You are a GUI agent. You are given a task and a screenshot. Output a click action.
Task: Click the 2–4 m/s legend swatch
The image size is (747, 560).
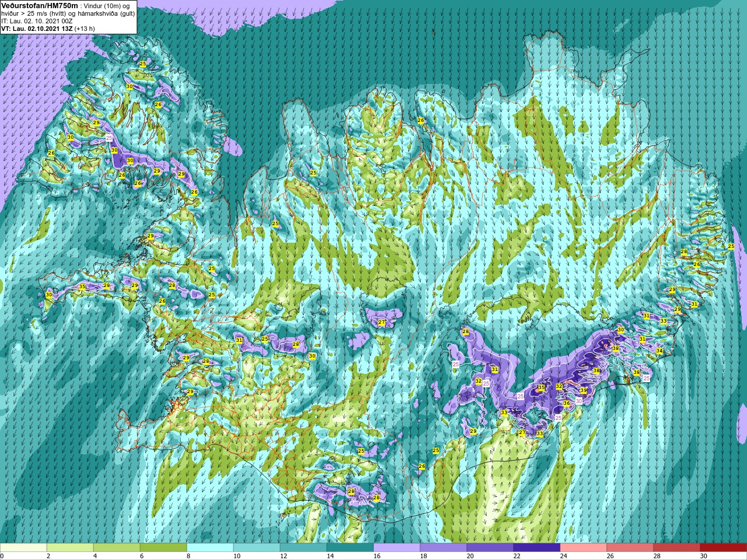coord(70,548)
